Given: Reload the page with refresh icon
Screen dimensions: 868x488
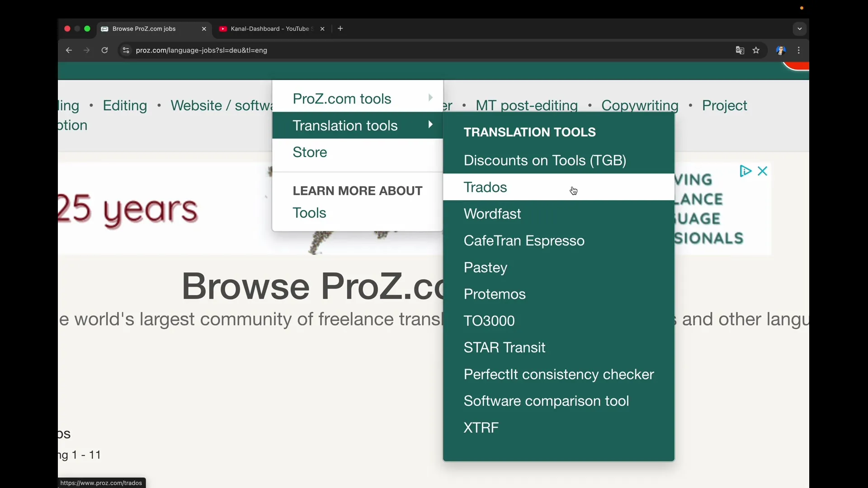Looking at the screenshot, I should (104, 51).
